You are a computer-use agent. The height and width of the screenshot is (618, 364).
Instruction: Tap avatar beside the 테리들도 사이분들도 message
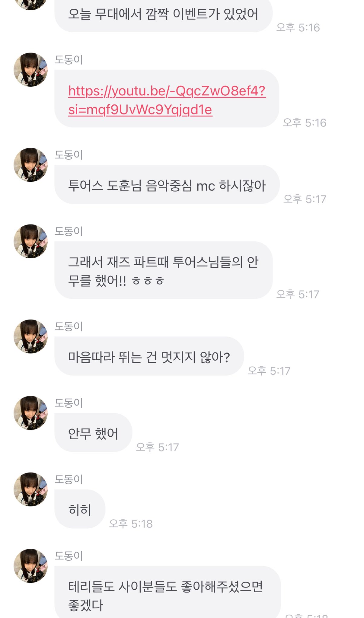(31, 566)
